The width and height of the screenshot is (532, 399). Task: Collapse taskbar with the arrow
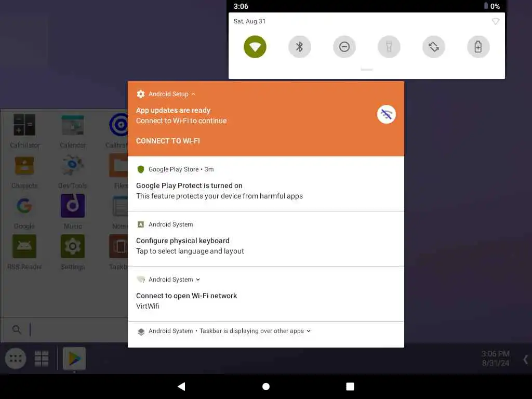click(525, 360)
